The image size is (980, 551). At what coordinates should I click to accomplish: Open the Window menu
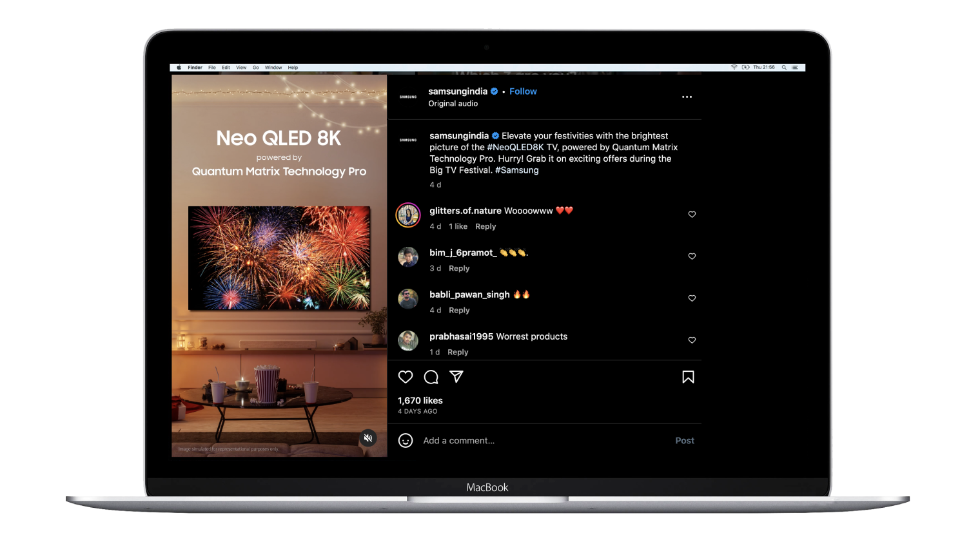point(273,67)
